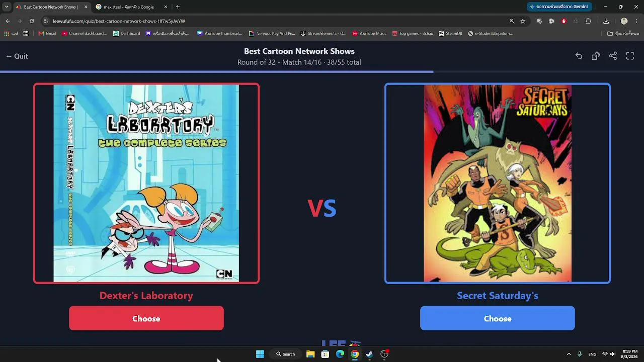This screenshot has width=644, height=362.
Task: Open Chrome three-dot menu
Action: pyautogui.click(x=636, y=21)
